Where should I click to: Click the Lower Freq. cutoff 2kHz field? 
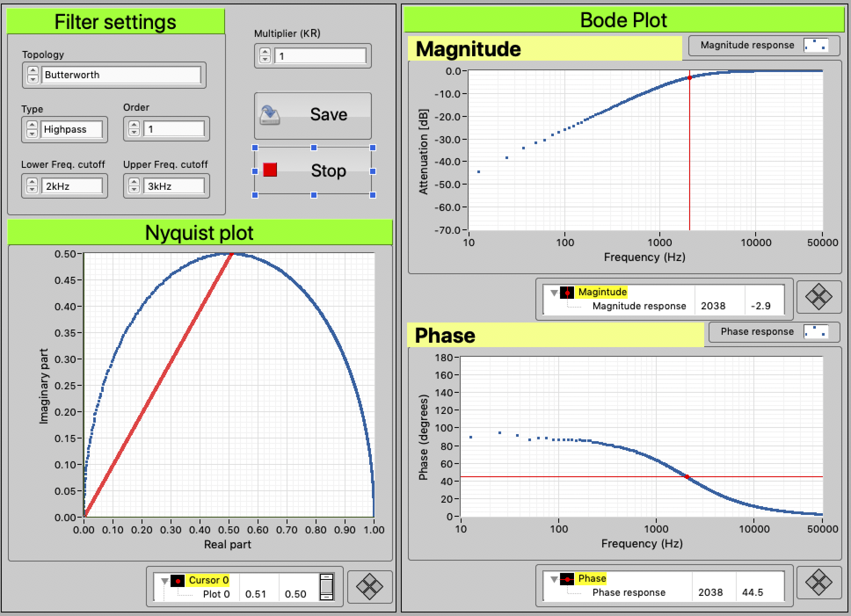(71, 186)
